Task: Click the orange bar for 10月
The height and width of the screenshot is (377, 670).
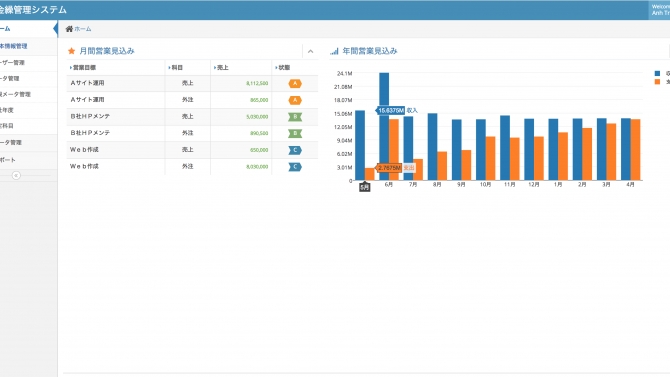Action: pos(491,158)
